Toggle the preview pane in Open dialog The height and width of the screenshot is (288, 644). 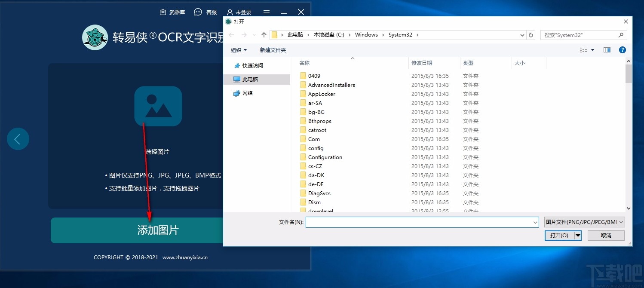(607, 49)
